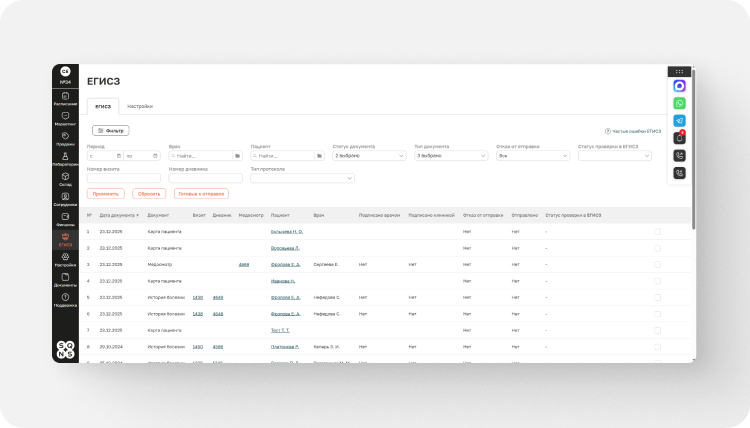Tick checkbox in row 6 История болезни
Screen dimensions: 750x428
click(x=657, y=314)
